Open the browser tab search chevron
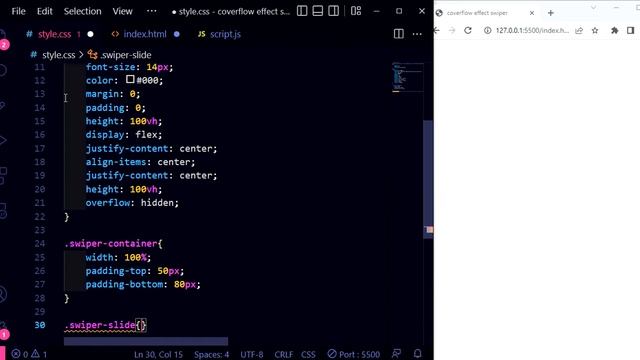This screenshot has width=640, height=360. 593,7
